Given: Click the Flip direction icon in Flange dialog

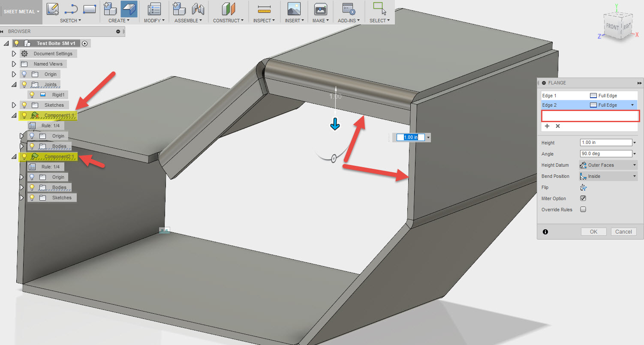Looking at the screenshot, I should coord(583,187).
